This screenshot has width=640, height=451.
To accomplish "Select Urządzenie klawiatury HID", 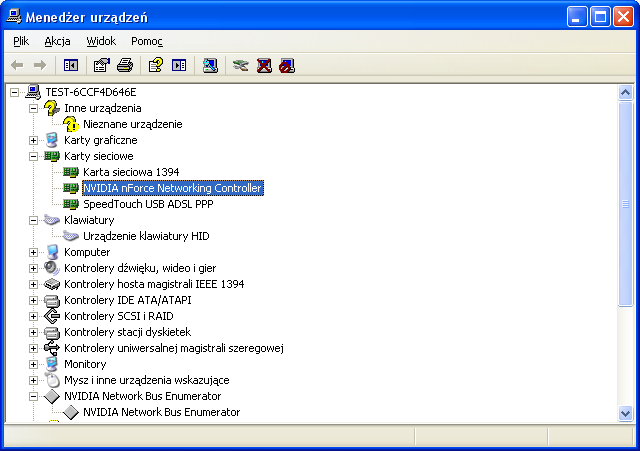I will 146,236.
